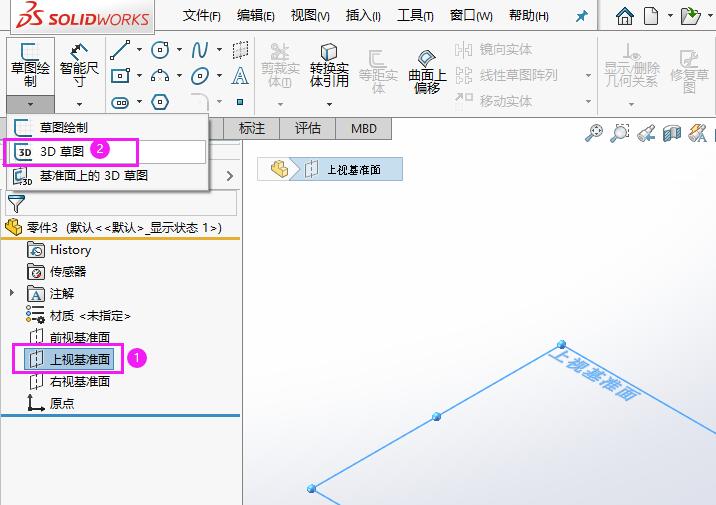This screenshot has height=505, width=716.
Task: Click the Open document folder icon
Action: point(690,16)
